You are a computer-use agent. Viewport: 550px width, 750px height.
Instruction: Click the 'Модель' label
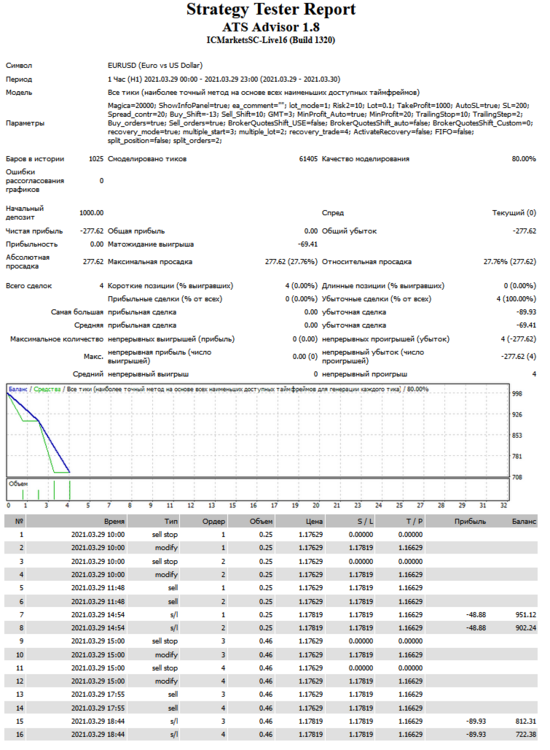[x=19, y=92]
